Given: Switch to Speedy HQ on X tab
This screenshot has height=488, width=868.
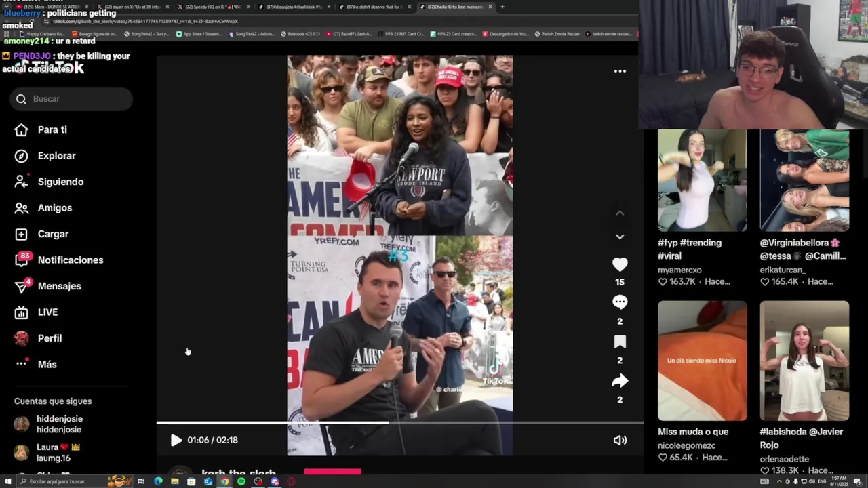Looking at the screenshot, I should (x=213, y=7).
